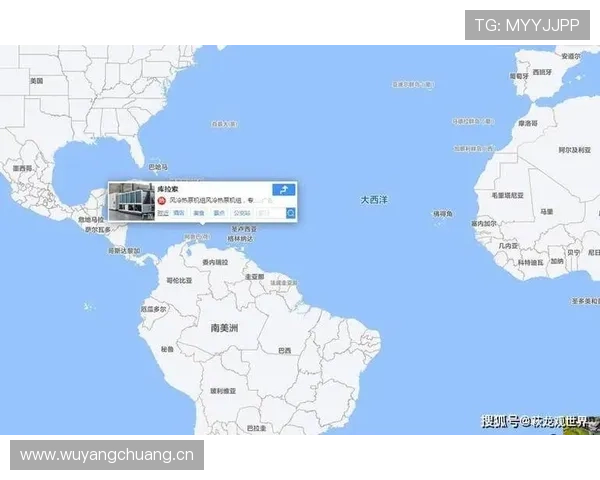Viewport: 600px width, 480px height.
Task: Select 景点 nearby shortcut in popup
Action: coord(219,213)
